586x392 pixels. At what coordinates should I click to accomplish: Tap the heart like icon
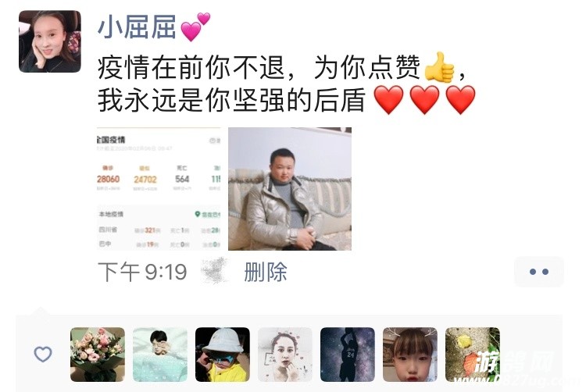[43, 355]
